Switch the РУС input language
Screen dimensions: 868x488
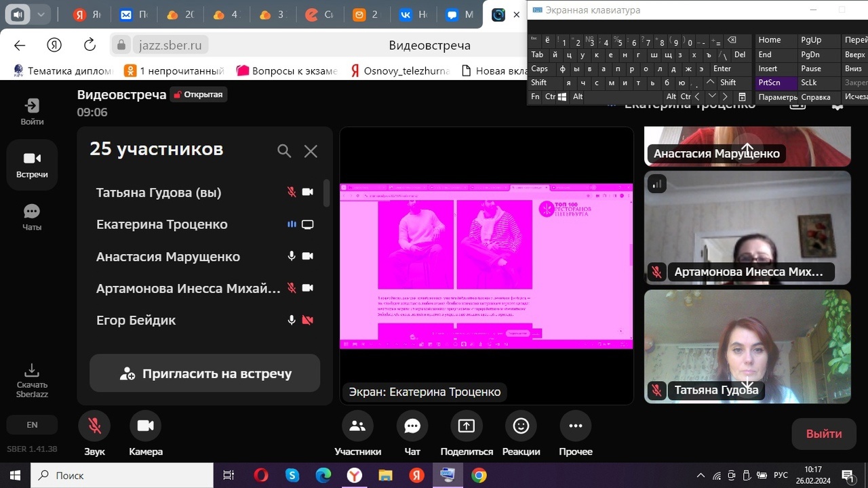781,475
